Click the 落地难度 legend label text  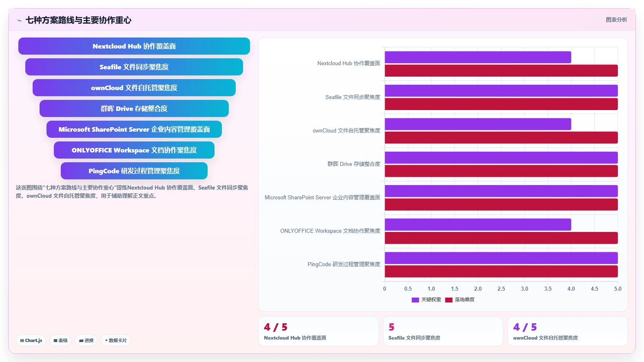pyautogui.click(x=465, y=300)
